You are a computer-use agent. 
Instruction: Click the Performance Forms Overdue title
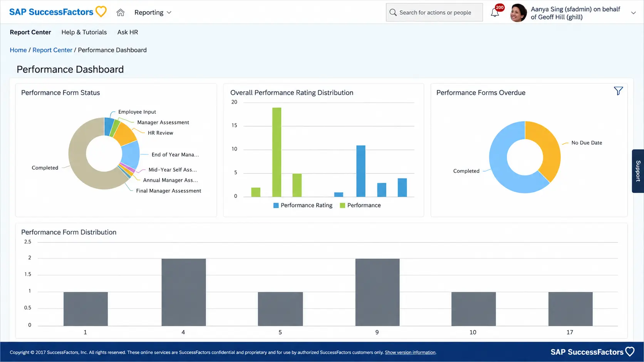coord(481,93)
